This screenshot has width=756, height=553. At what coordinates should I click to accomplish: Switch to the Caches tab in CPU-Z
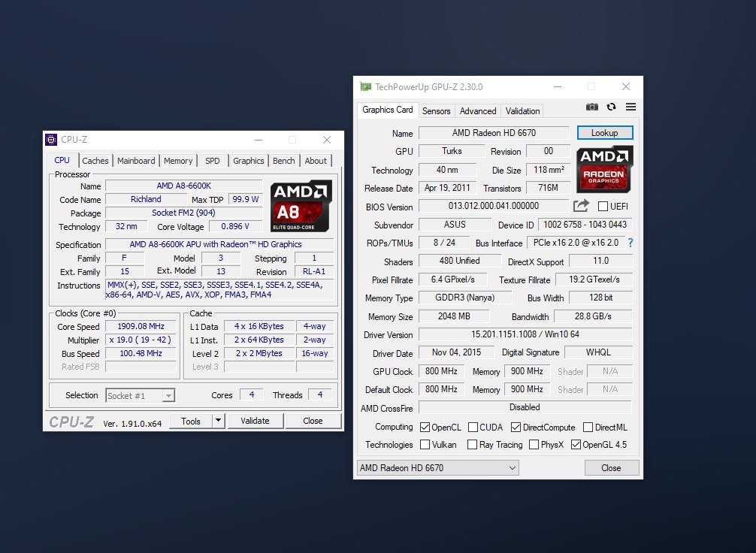[x=95, y=161]
